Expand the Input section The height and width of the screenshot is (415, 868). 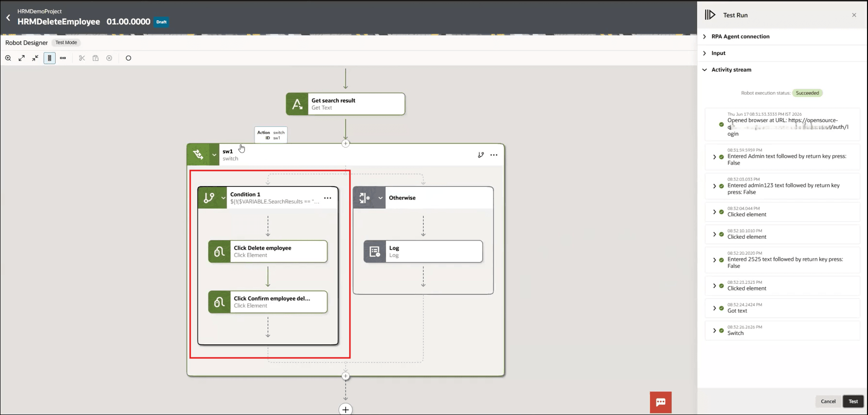tap(704, 53)
